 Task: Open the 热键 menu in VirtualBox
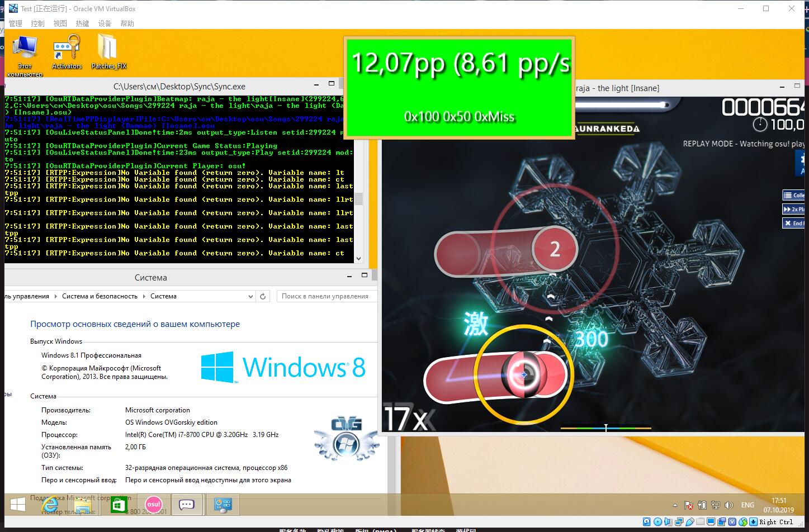pyautogui.click(x=82, y=23)
